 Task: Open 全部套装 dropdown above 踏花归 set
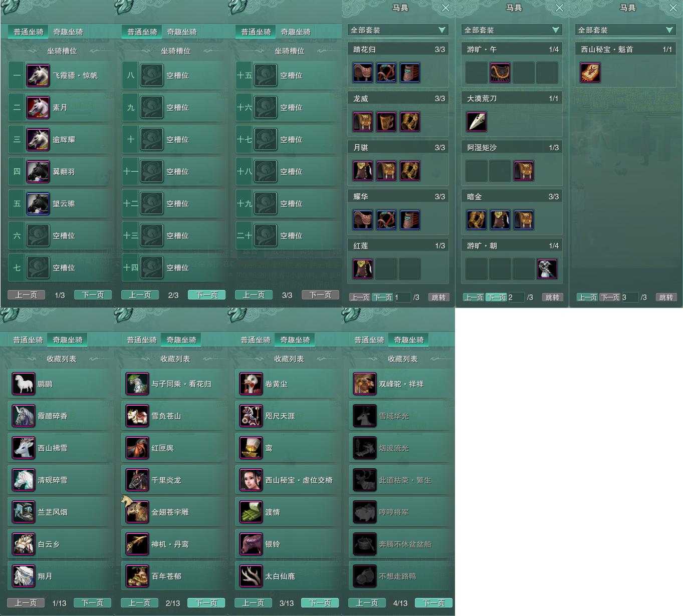coord(398,30)
